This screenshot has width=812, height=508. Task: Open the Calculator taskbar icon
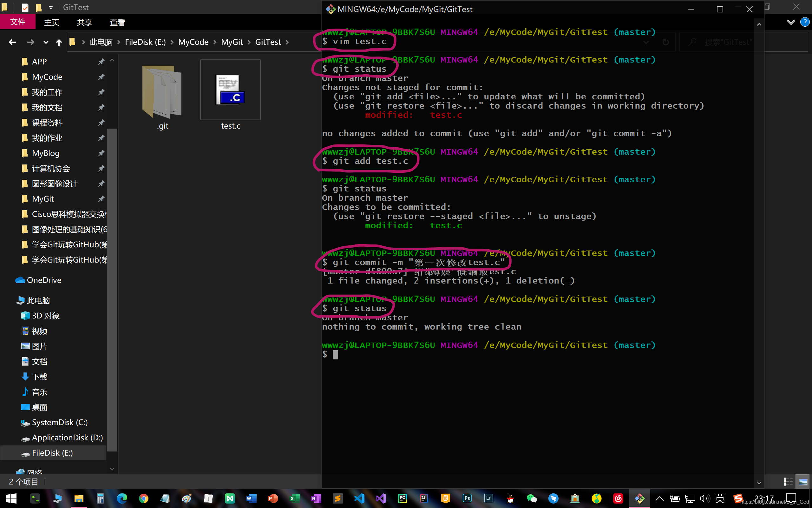100,498
